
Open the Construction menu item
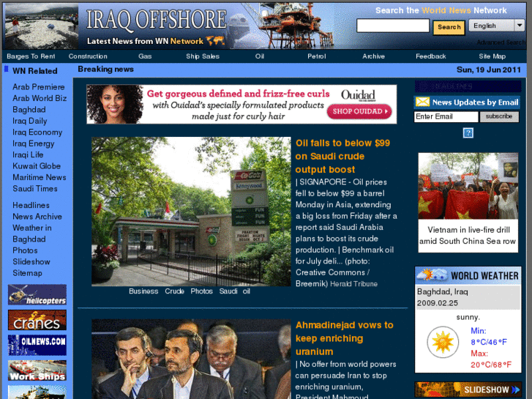(x=88, y=56)
